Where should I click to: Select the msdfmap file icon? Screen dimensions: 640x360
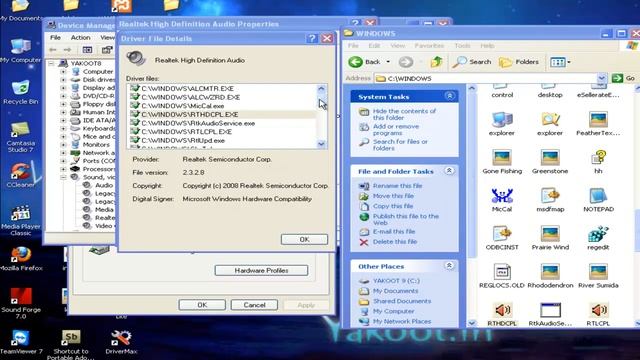click(550, 196)
